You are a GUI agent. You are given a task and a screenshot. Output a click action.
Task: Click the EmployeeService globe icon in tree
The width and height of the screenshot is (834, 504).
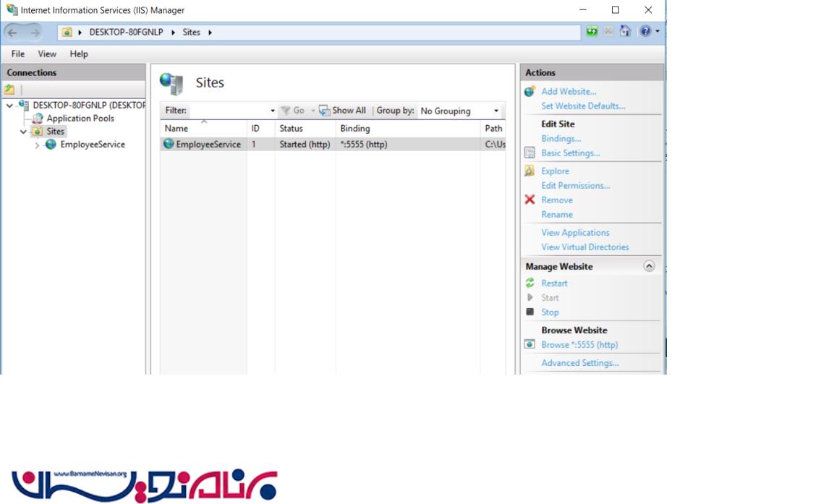(51, 145)
